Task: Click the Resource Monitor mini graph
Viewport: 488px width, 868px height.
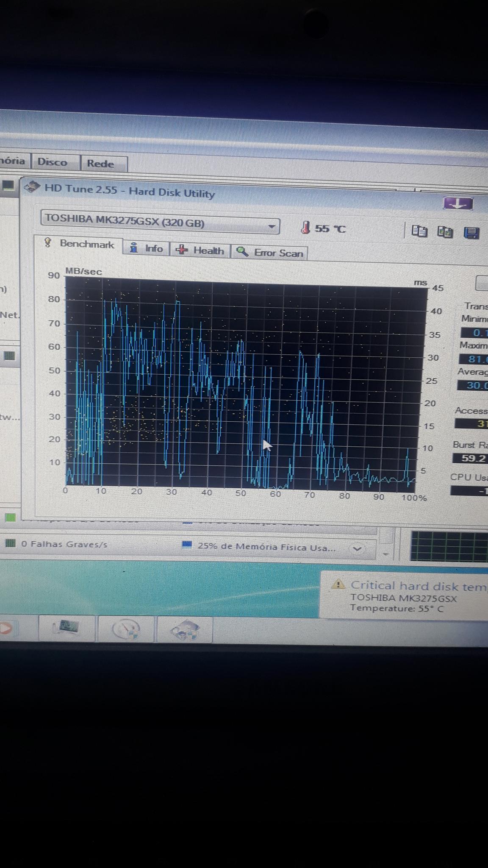Action: [449, 547]
